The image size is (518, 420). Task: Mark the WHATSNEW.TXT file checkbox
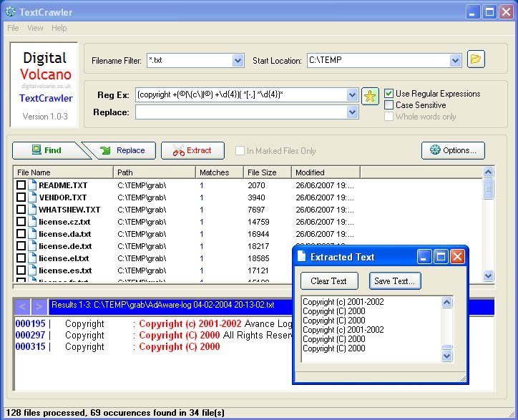(x=21, y=210)
